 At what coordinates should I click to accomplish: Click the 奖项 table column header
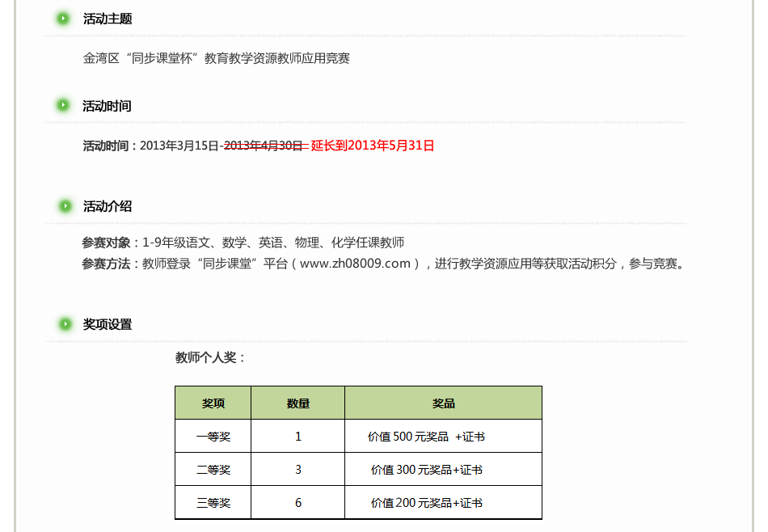(x=213, y=403)
